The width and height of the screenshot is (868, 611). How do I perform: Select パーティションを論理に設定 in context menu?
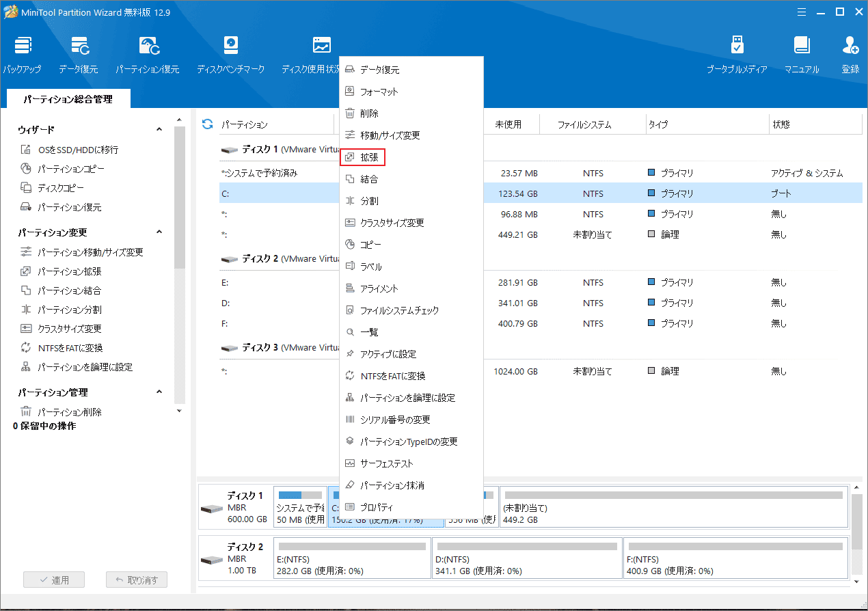(411, 398)
